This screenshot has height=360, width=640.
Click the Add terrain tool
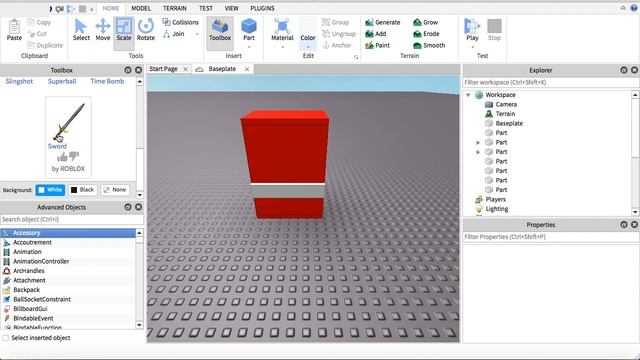(x=376, y=34)
